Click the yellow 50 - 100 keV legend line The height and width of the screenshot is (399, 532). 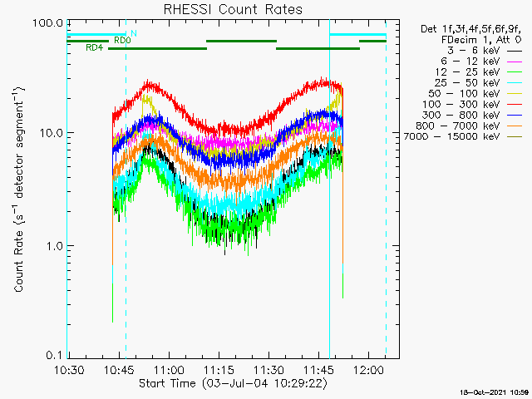(515, 94)
